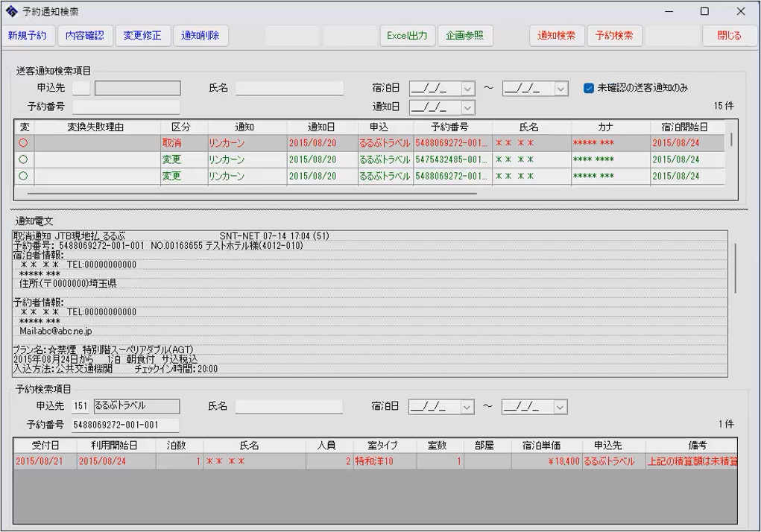Export results with Excel出力
761x532 pixels.
coord(407,36)
